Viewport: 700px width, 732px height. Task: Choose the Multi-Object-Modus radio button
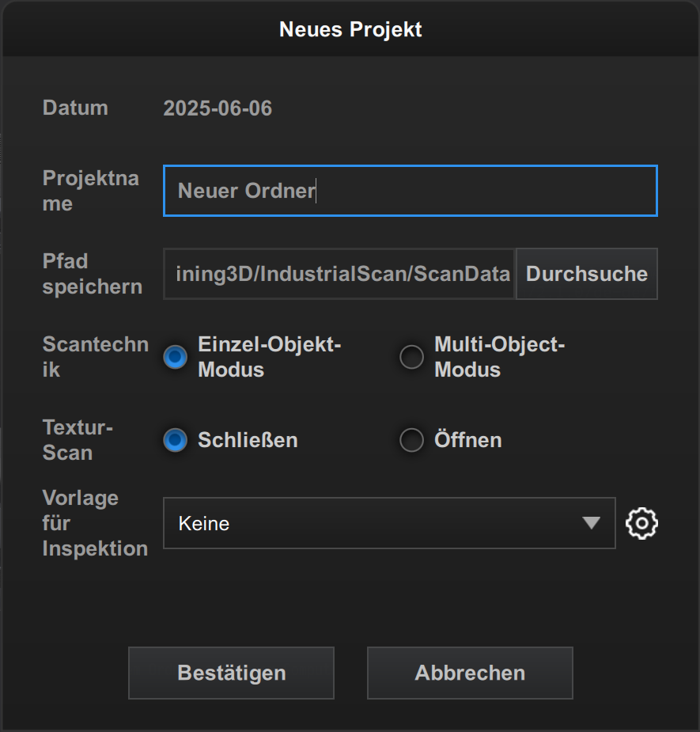point(411,358)
